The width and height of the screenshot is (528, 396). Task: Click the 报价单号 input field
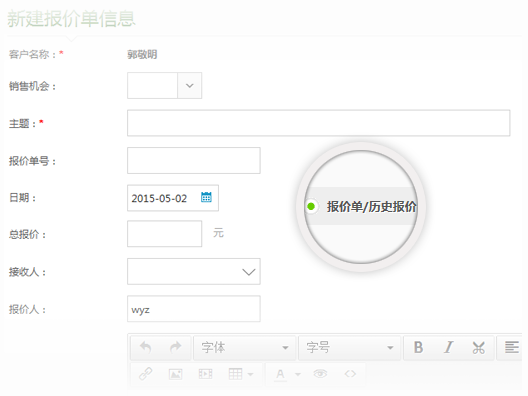pos(194,160)
